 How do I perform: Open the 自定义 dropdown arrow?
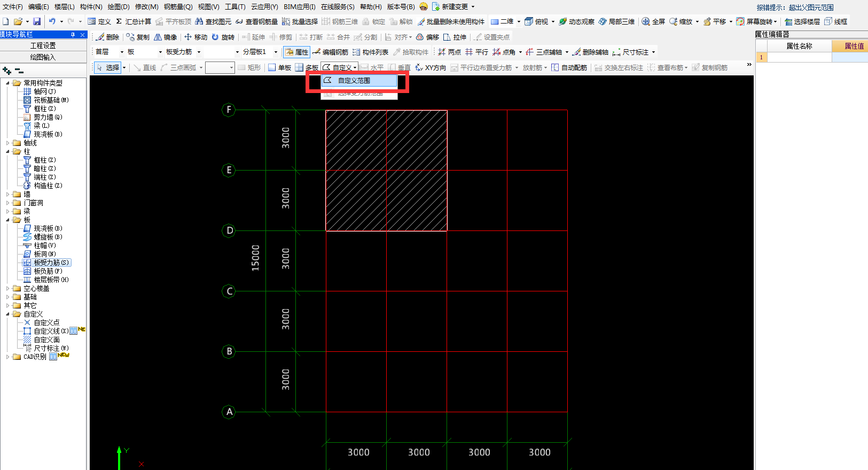355,67
